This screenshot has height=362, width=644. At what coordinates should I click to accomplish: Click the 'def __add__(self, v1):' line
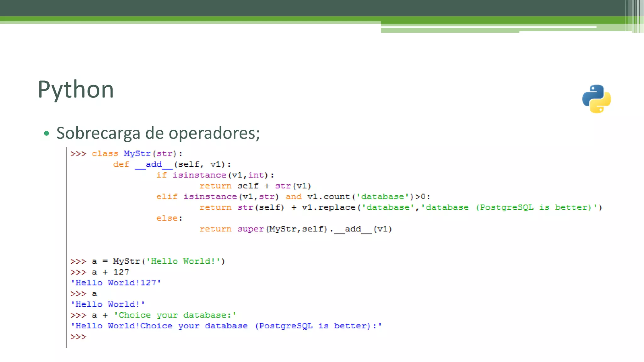(172, 164)
